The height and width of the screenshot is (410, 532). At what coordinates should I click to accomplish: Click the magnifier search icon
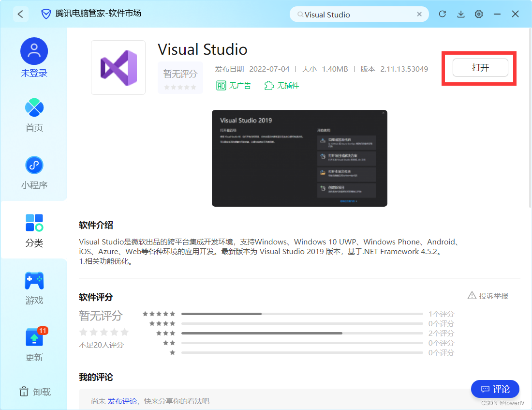click(x=300, y=14)
